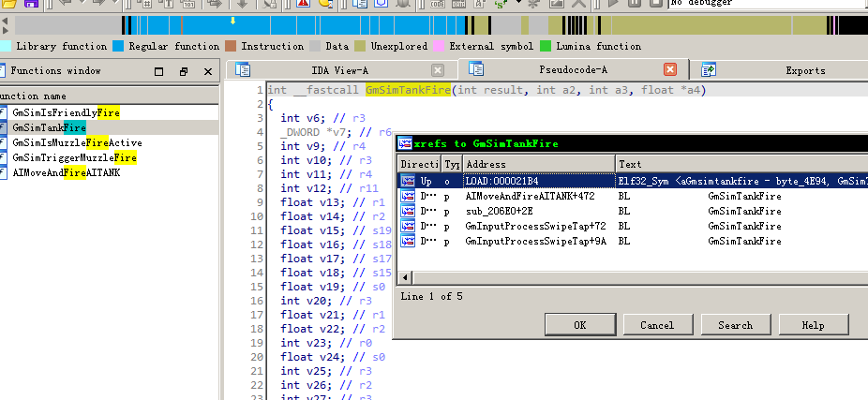
Task: Click the code line 'float v13; // r1'
Action: pyautogui.click(x=332, y=202)
